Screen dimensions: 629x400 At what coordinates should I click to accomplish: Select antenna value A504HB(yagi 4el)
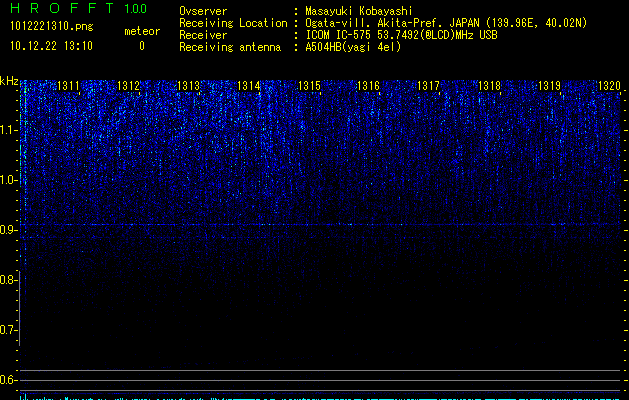point(353,47)
